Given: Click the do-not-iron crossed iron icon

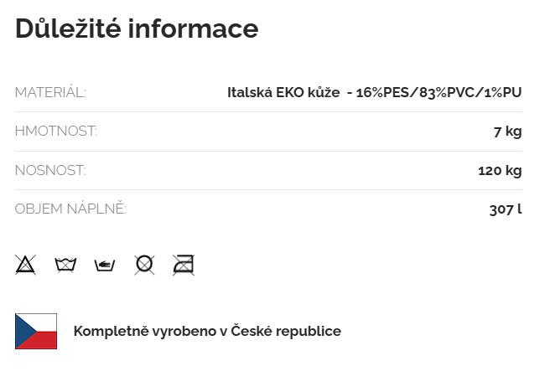Looking at the screenshot, I should click(x=184, y=265).
